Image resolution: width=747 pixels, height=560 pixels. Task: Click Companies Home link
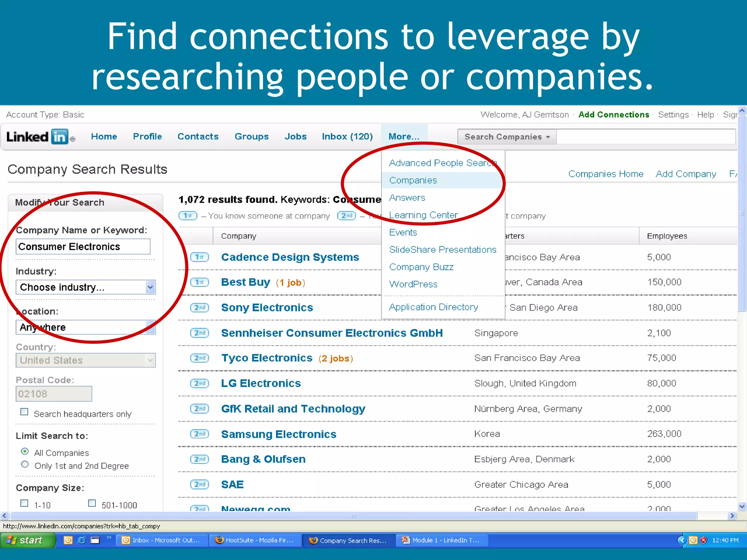(x=606, y=174)
